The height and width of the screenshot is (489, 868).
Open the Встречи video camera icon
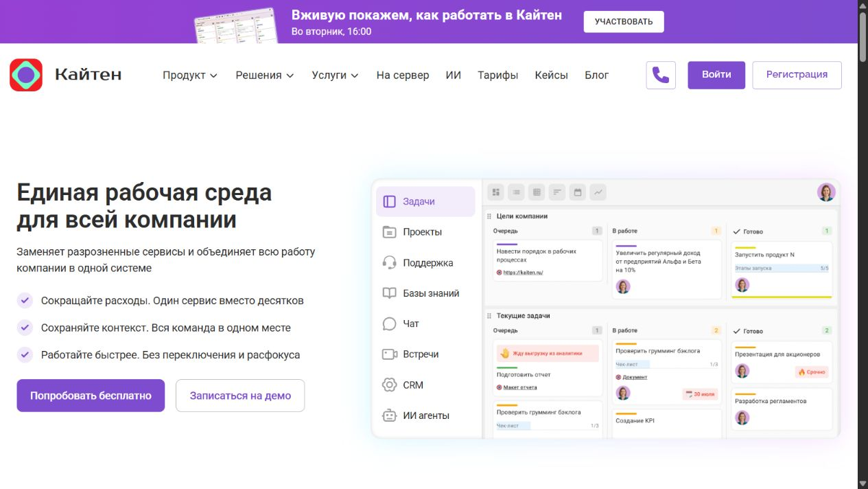point(389,354)
